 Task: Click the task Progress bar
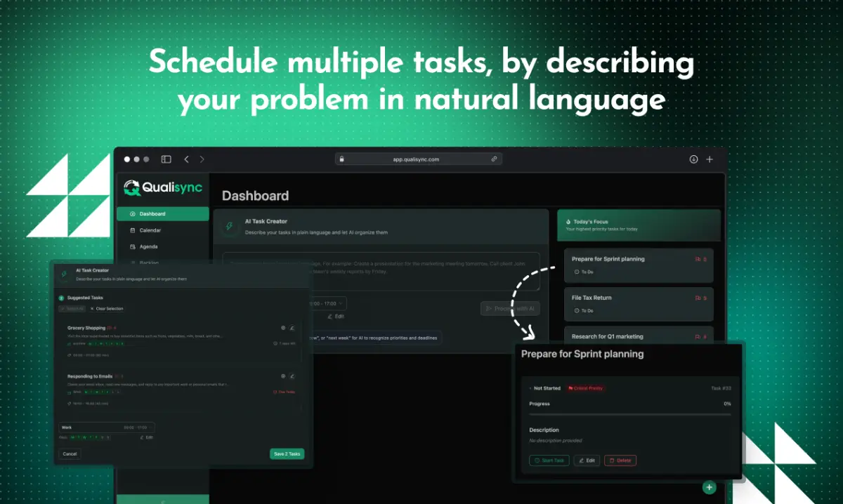[629, 414]
